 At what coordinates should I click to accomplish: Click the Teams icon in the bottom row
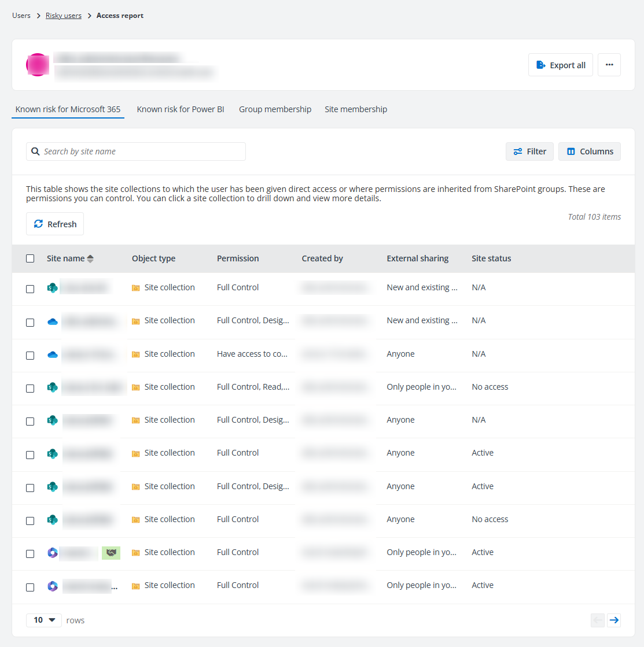[52, 586]
